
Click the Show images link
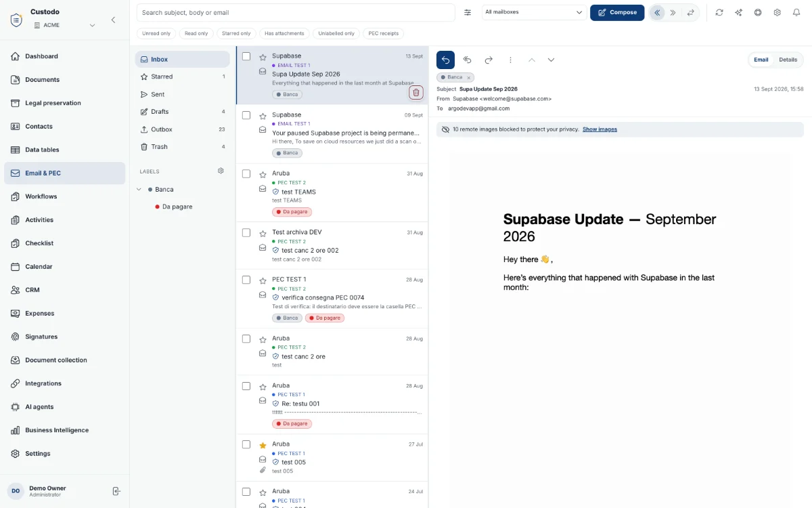click(x=600, y=129)
